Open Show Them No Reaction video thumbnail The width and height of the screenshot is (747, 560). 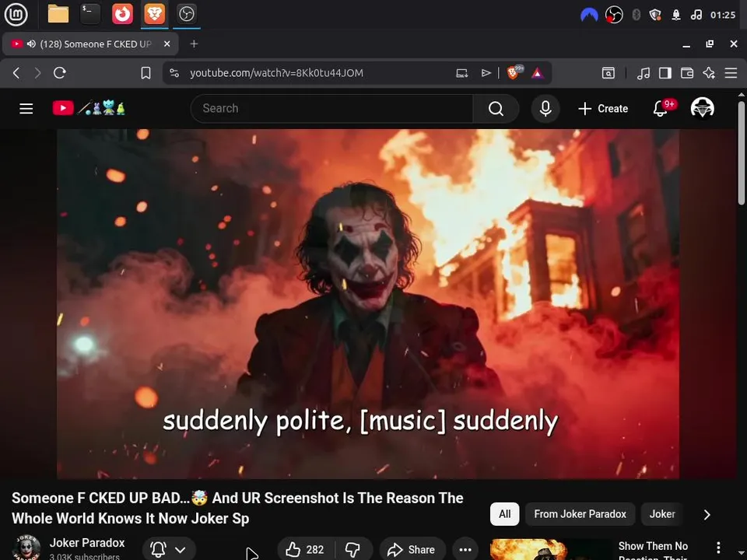pos(551,550)
